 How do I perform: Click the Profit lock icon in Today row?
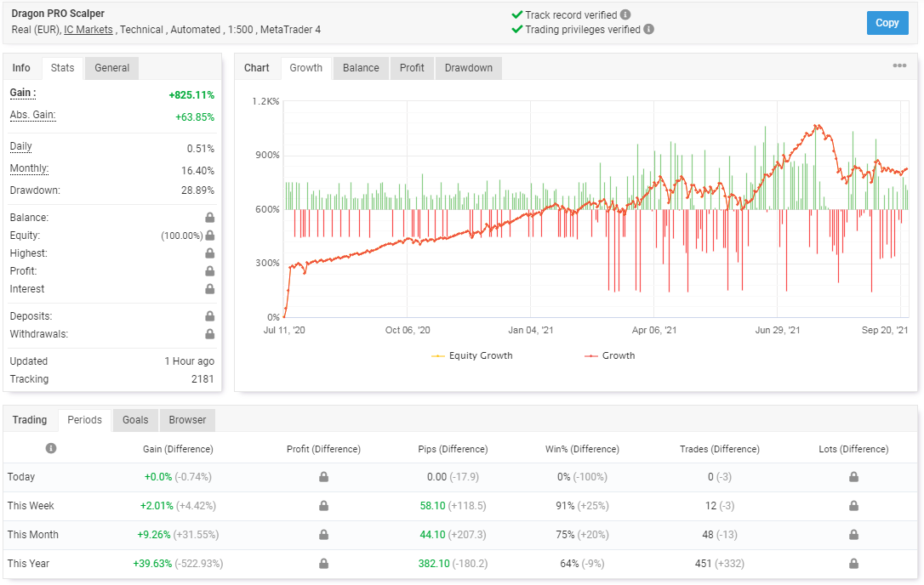point(323,477)
